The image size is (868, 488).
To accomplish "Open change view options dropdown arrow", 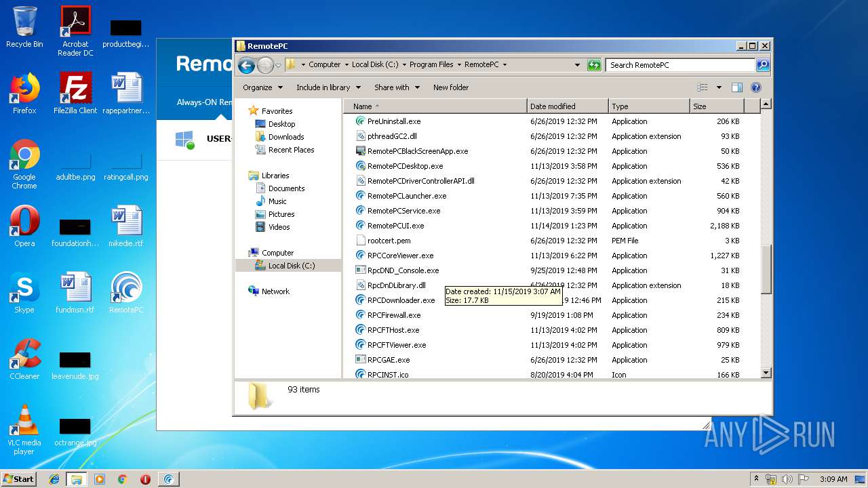I will pos(719,87).
